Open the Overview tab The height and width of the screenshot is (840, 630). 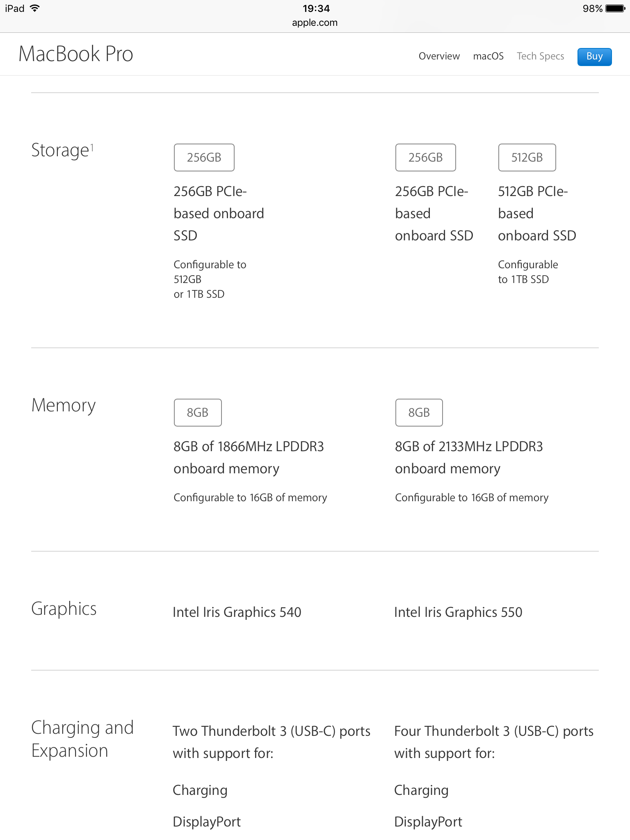click(x=439, y=56)
